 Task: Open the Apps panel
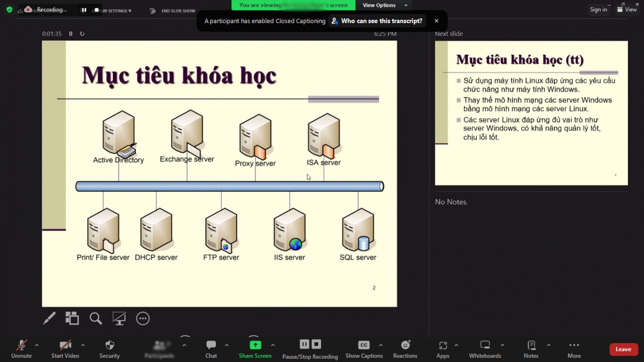pyautogui.click(x=443, y=349)
